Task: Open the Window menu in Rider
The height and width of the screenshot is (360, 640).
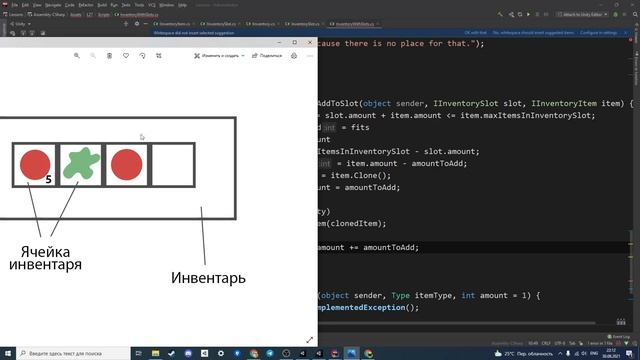Action: coord(167,5)
